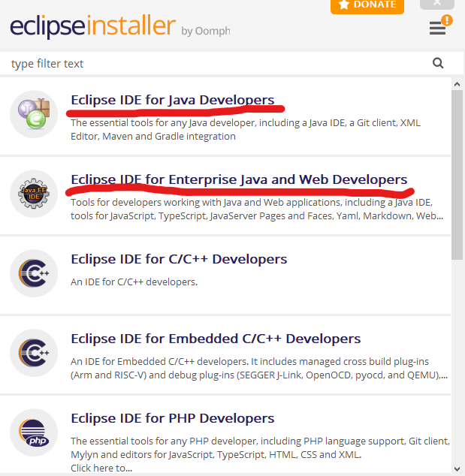Click 'The essential tools for any Java developer' description
Screen dimensions: 465x476
[x=246, y=130]
